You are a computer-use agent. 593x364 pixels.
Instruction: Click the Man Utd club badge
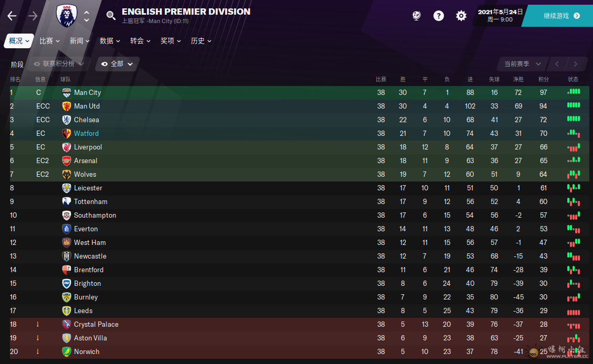click(x=67, y=106)
